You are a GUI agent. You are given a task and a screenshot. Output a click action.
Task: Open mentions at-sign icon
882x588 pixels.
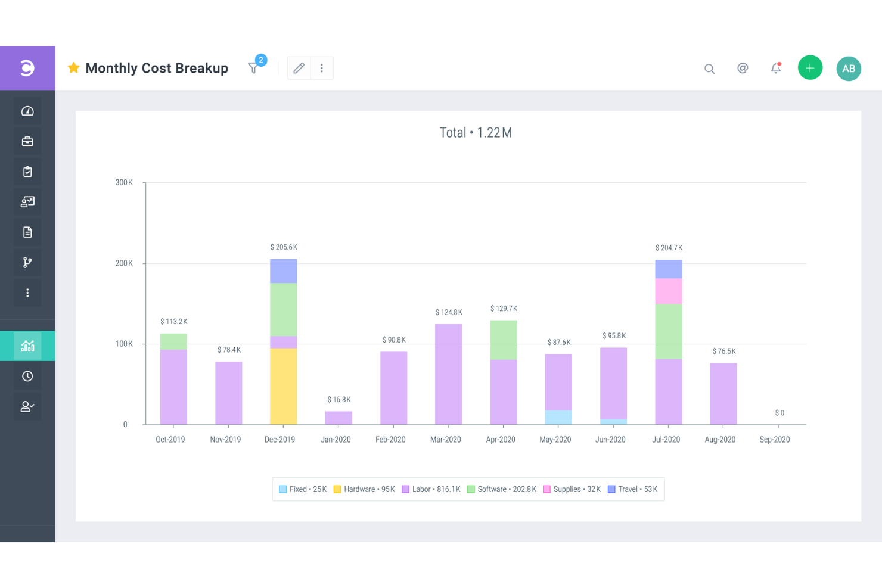pos(743,68)
